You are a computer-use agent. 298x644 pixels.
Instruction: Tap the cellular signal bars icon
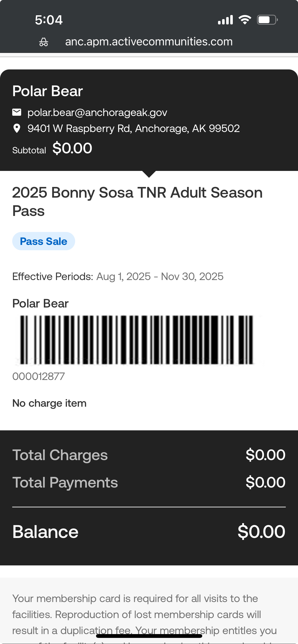[x=225, y=20]
